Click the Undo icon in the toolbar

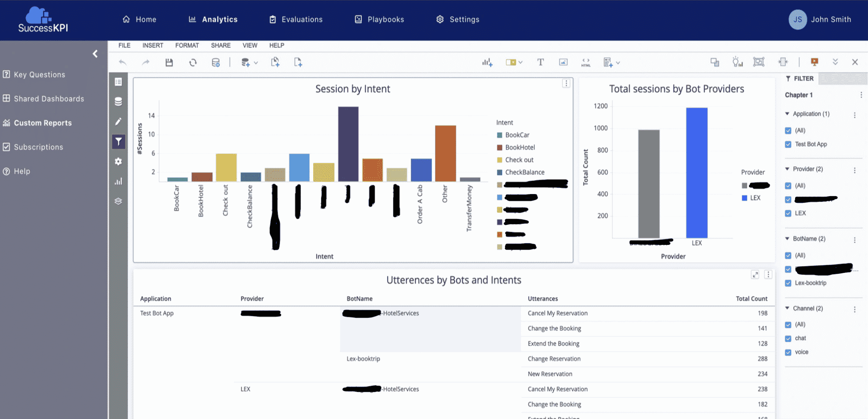122,62
